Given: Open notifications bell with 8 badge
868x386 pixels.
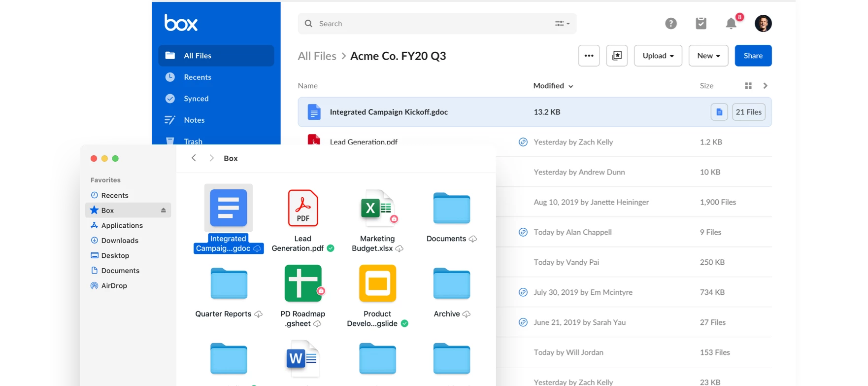Looking at the screenshot, I should (x=732, y=23).
